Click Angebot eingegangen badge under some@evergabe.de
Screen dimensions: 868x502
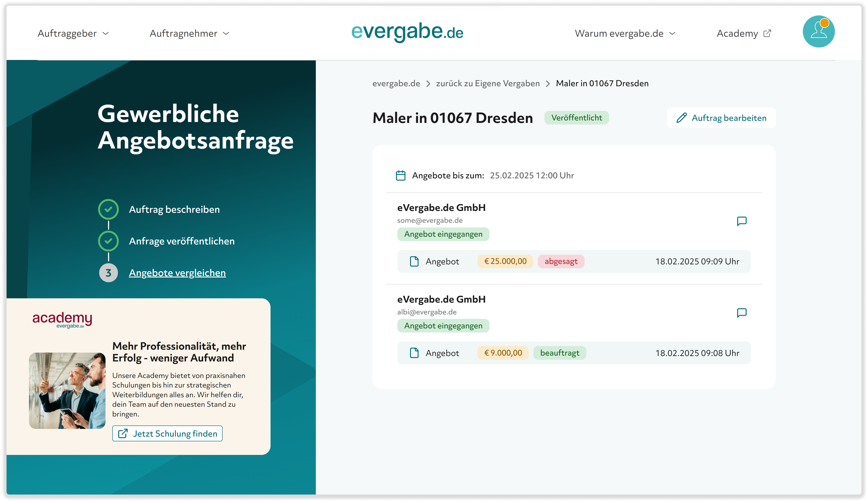tap(443, 234)
